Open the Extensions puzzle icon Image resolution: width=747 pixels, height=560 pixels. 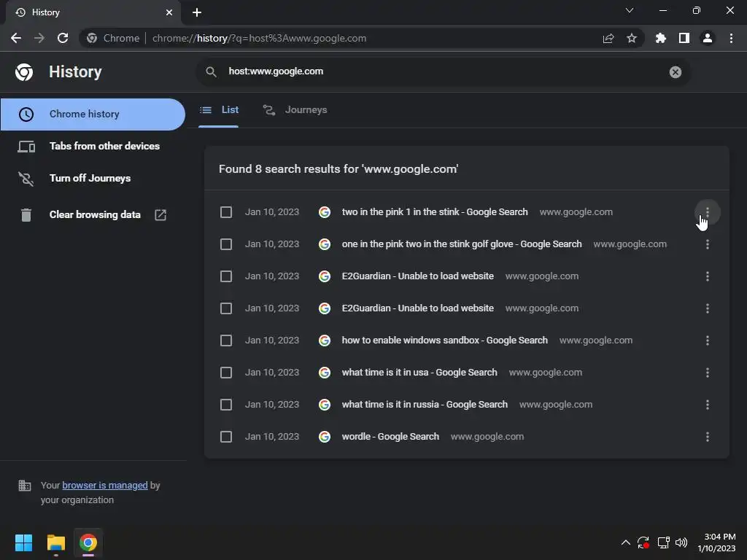click(x=661, y=38)
